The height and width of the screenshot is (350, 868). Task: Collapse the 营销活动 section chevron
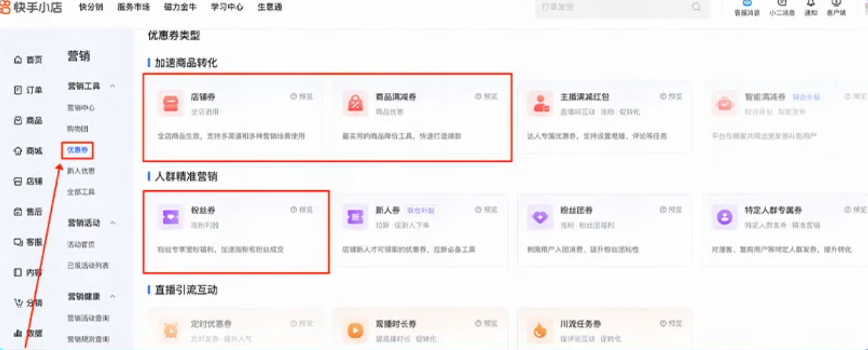pos(113,223)
